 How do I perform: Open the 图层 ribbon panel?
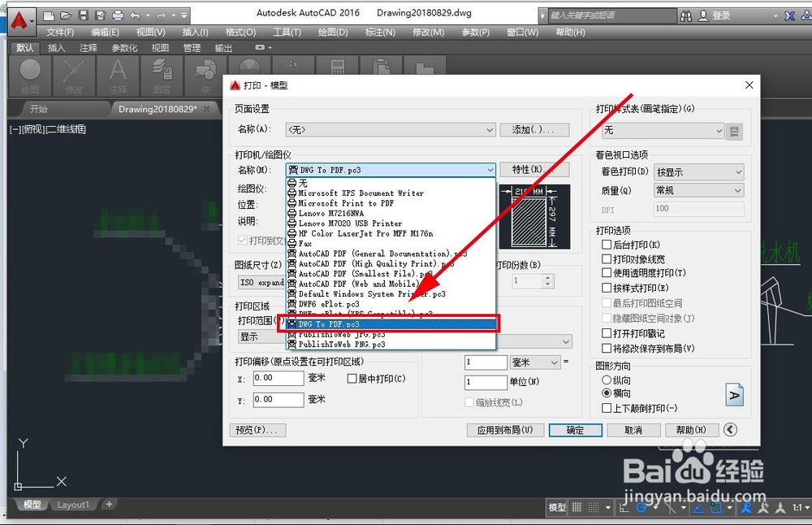point(162,76)
